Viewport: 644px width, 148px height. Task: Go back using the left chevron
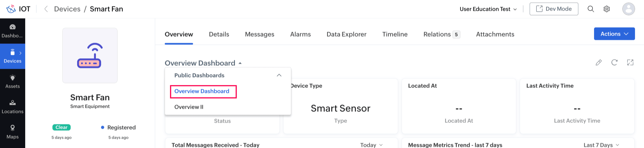click(46, 9)
